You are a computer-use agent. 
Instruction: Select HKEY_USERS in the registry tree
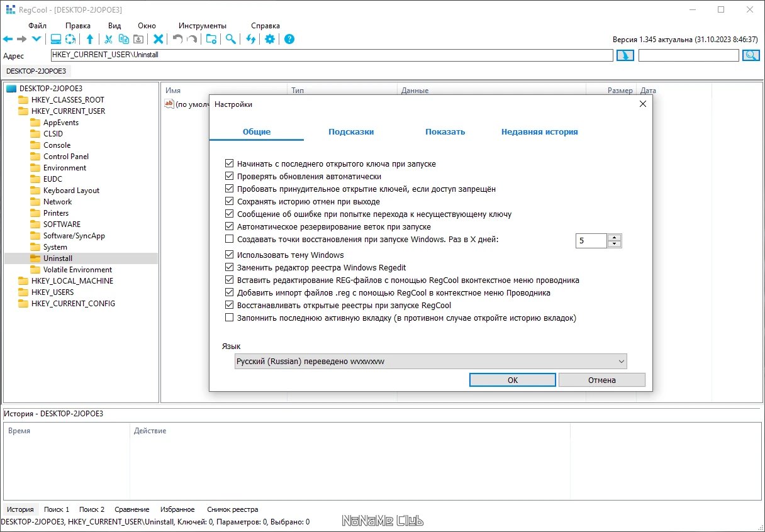(x=52, y=292)
